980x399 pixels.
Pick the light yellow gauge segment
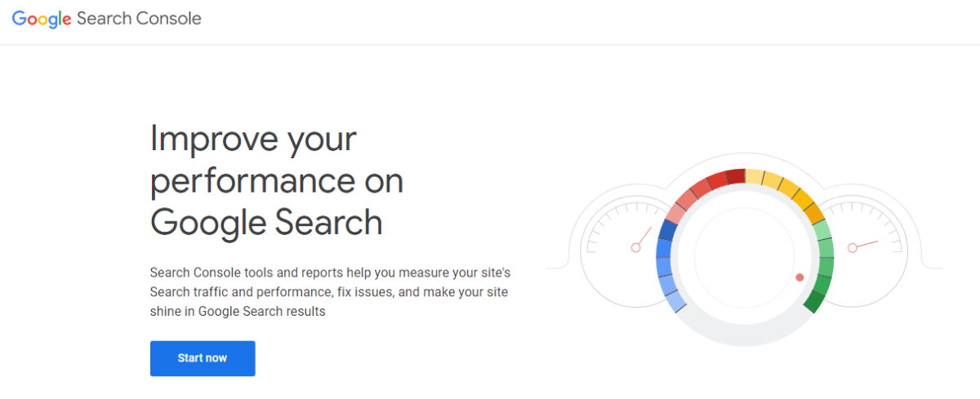pos(755,178)
